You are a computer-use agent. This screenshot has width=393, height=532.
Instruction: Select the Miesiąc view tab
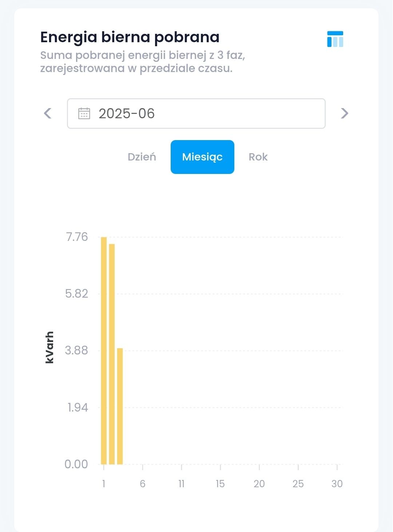[x=202, y=157]
